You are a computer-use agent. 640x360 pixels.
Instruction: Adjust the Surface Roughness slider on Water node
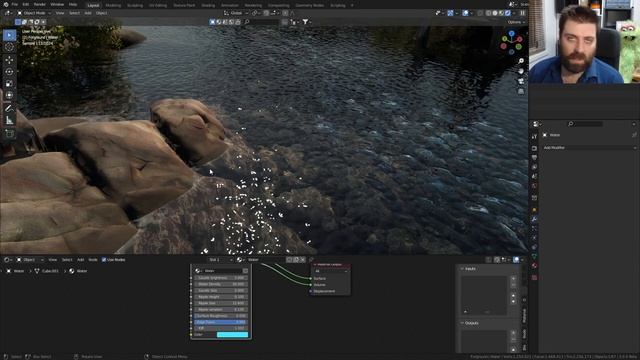pyautogui.click(x=221, y=316)
